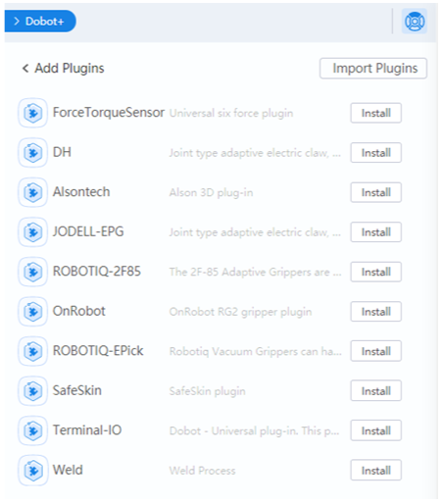Install the ROBOTIQ-EPick plugin
The height and width of the screenshot is (504, 444).
pyautogui.click(x=376, y=351)
